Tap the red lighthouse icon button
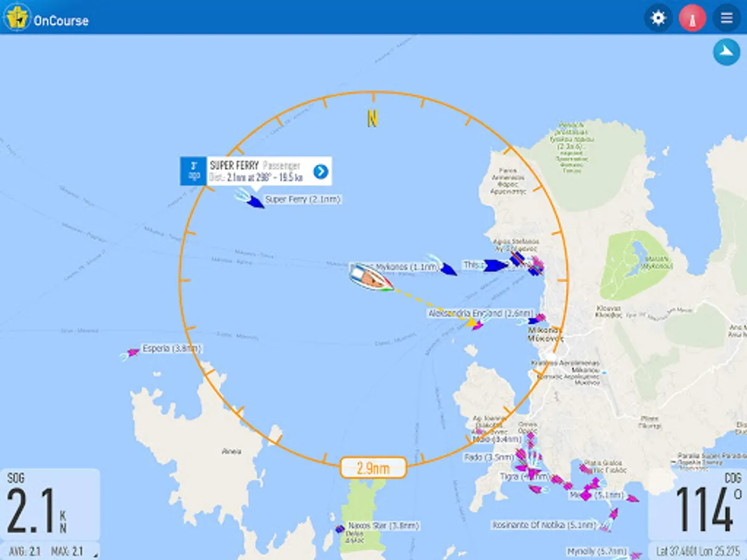The width and height of the screenshot is (747, 560). pyautogui.click(x=692, y=17)
